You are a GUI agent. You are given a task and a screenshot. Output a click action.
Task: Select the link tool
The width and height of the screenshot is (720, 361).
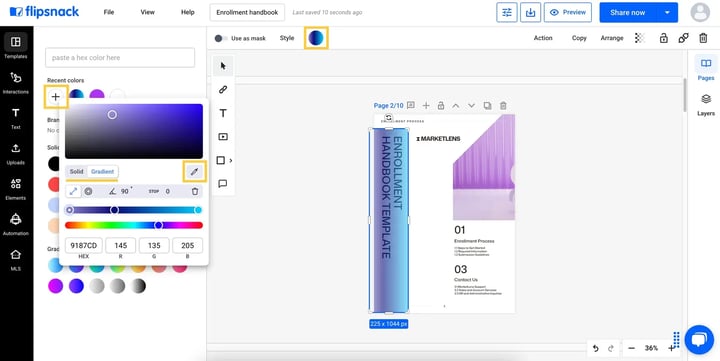[223, 90]
